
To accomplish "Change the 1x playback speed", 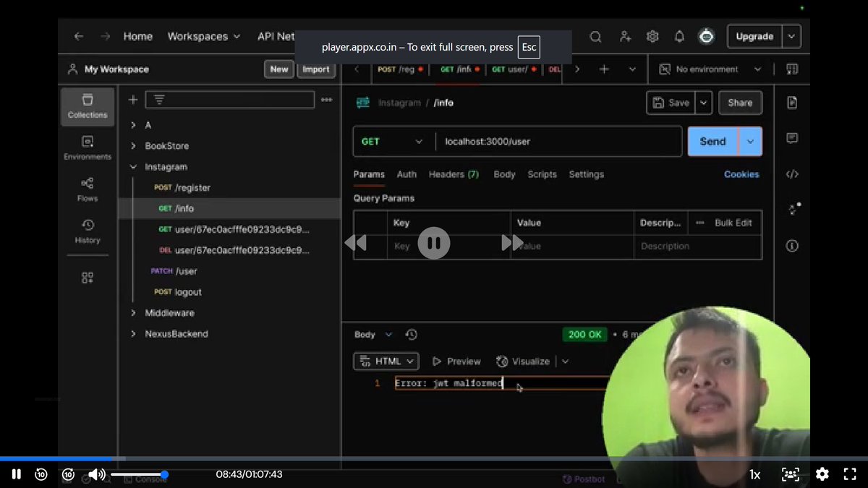I will coord(754,474).
